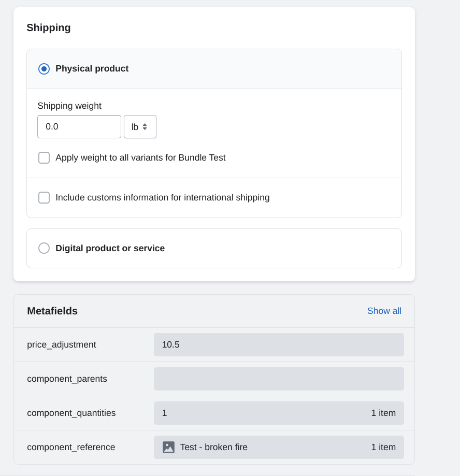Check include customs information for international shipping
This screenshot has height=476, width=460.
click(x=44, y=197)
